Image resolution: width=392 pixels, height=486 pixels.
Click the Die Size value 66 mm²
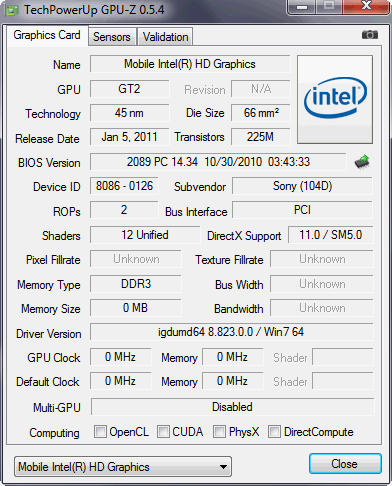point(261,113)
